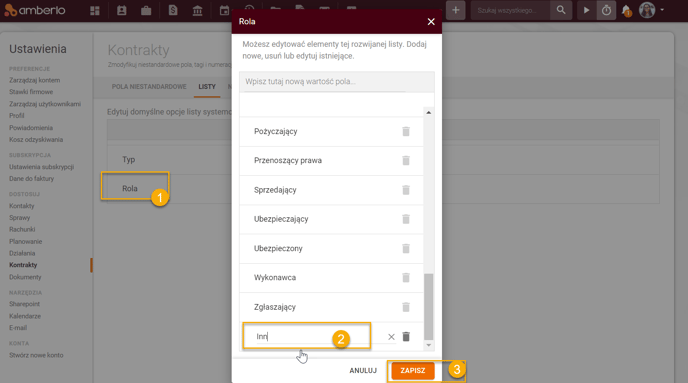The image size is (688, 383).
Task: Cancel the dialog with Anuluj
Action: [363, 371]
